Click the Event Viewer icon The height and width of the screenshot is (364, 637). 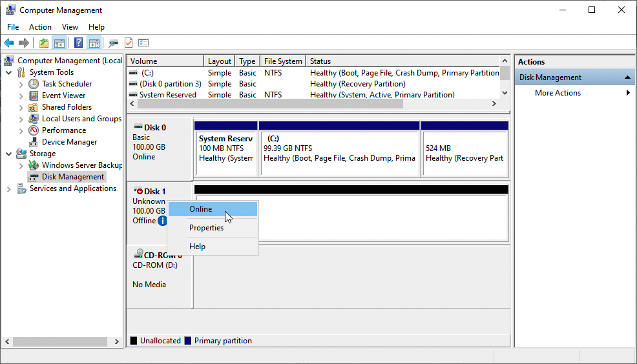pyautogui.click(x=34, y=96)
